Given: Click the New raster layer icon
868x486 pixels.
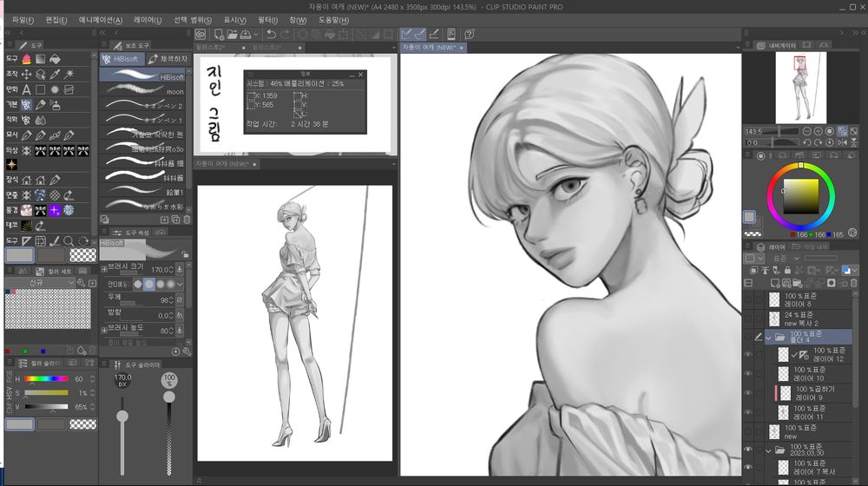Looking at the screenshot, I should click(x=773, y=283).
